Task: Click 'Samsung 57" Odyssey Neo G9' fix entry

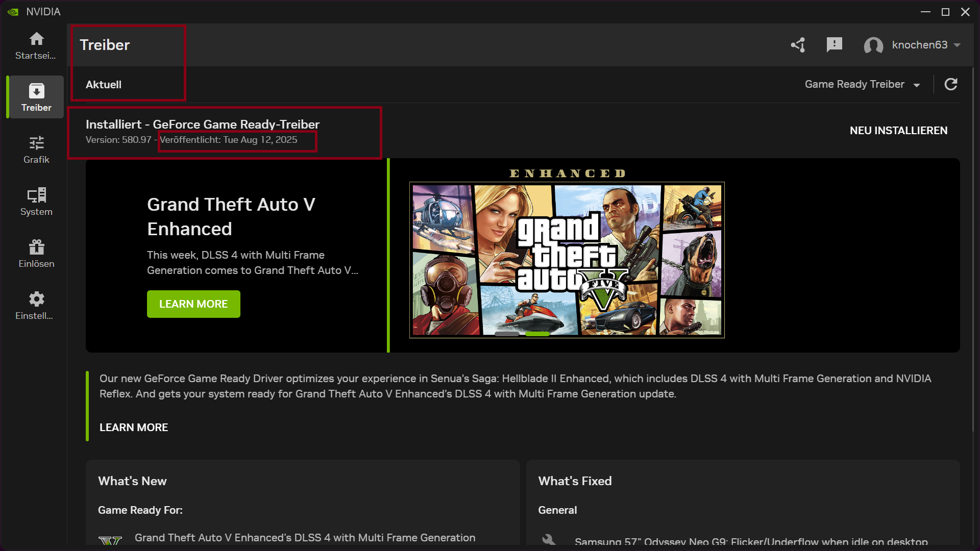Action: click(751, 541)
